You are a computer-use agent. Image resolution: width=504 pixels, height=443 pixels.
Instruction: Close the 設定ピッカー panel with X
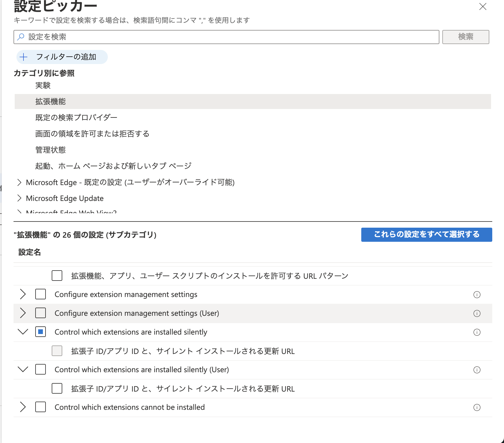click(x=483, y=7)
